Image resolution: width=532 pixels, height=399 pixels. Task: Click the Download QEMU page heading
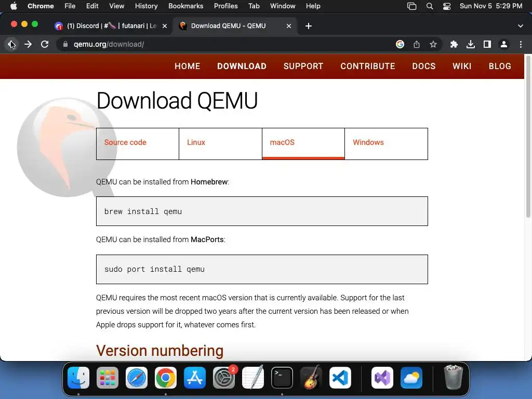click(177, 101)
